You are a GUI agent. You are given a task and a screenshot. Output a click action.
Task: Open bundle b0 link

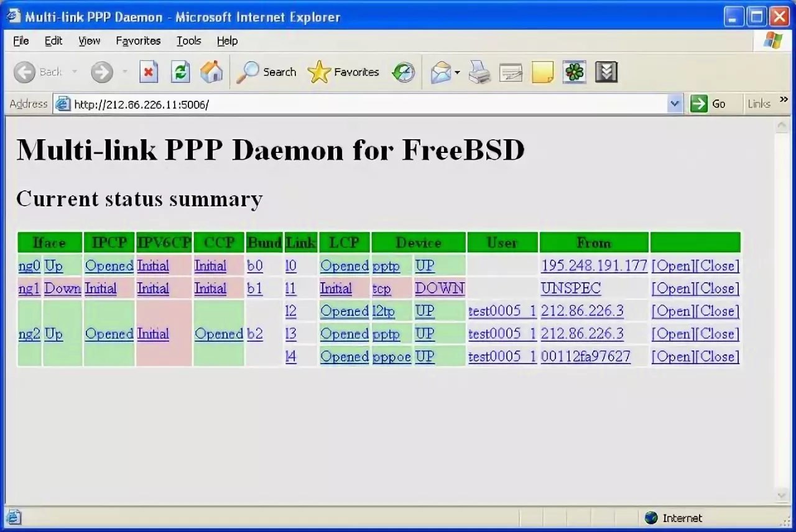(x=255, y=266)
